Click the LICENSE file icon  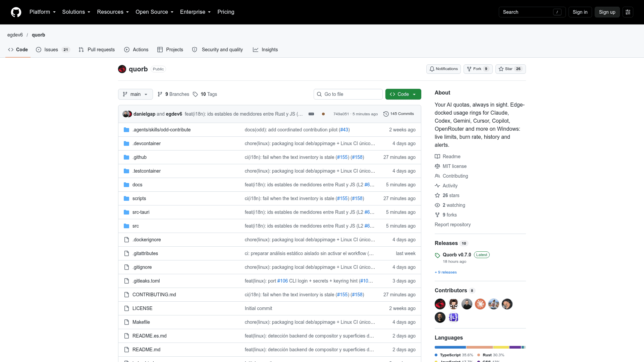126,308
